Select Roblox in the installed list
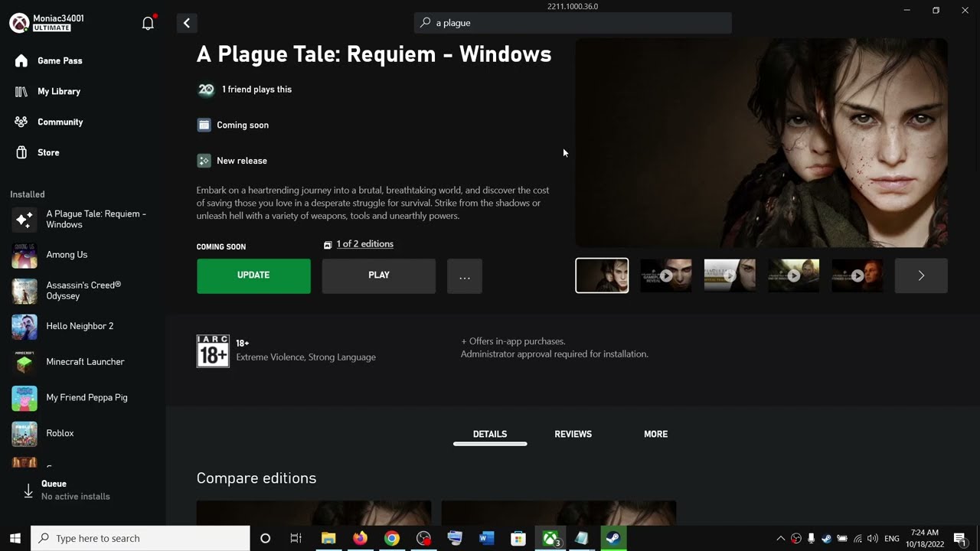This screenshot has height=551, width=980. coord(83,433)
